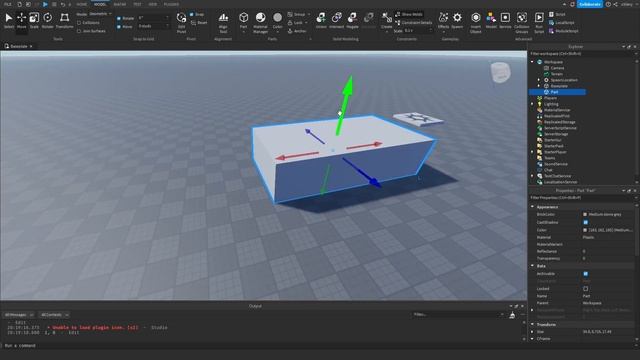Click the Play button in quick access bar
The width and height of the screenshot is (640, 360).
pyautogui.click(x=45, y=4)
